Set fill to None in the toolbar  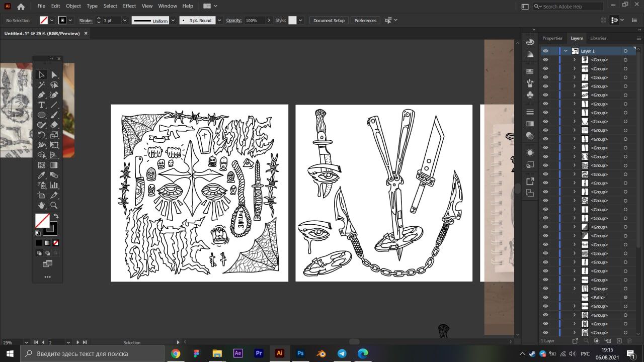pyautogui.click(x=56, y=243)
